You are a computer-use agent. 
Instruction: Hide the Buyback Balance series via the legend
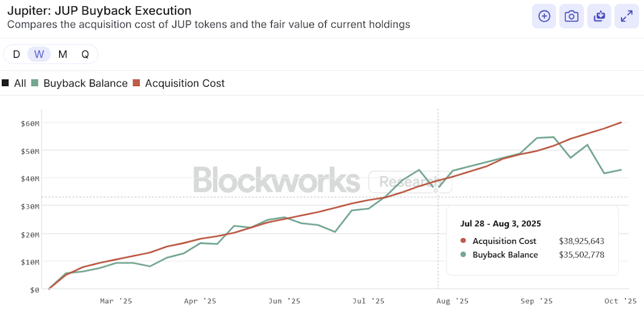pos(85,83)
